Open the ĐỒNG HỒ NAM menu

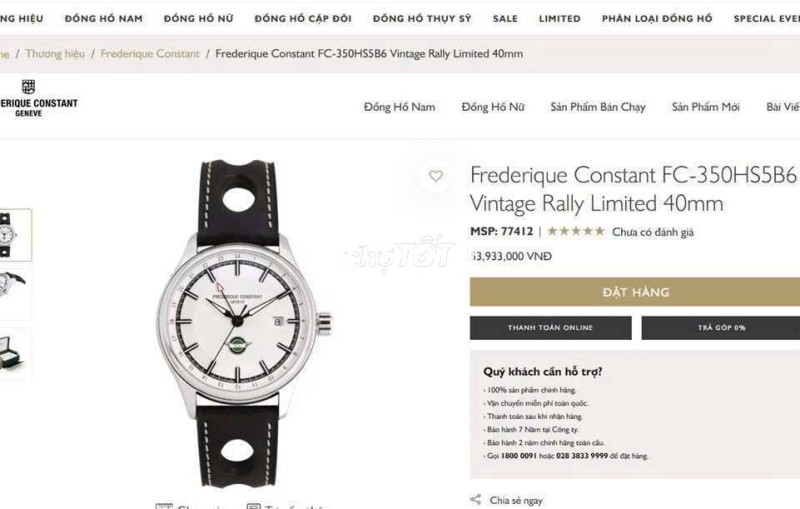[x=104, y=19]
